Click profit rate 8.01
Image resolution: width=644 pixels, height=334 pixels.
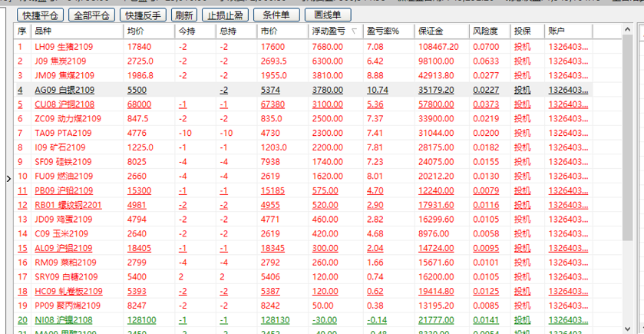pyautogui.click(x=375, y=177)
